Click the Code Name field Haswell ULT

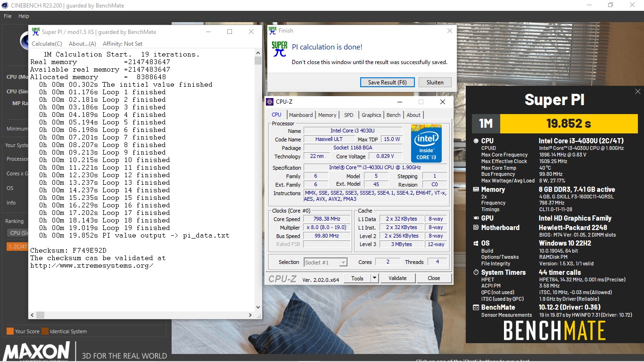329,139
